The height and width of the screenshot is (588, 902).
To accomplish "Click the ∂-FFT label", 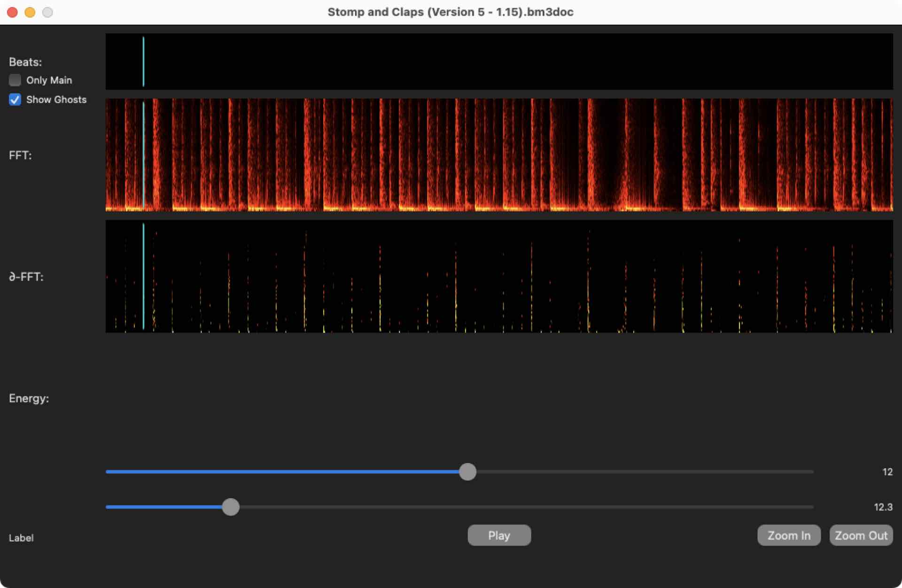I will [x=26, y=277].
